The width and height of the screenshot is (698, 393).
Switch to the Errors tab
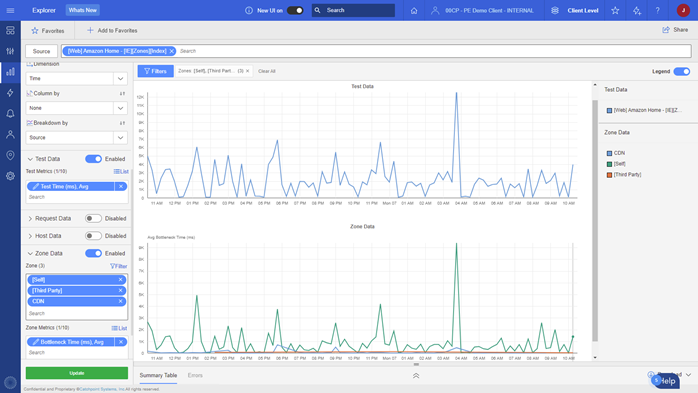click(195, 375)
